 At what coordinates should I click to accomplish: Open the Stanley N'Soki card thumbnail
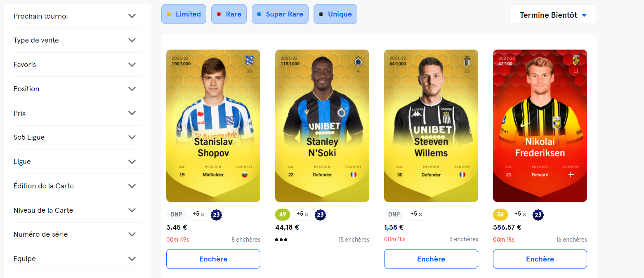(x=322, y=126)
